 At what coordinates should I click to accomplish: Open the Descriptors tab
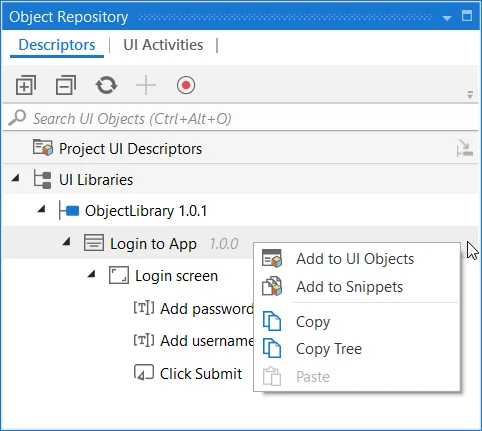click(x=57, y=45)
